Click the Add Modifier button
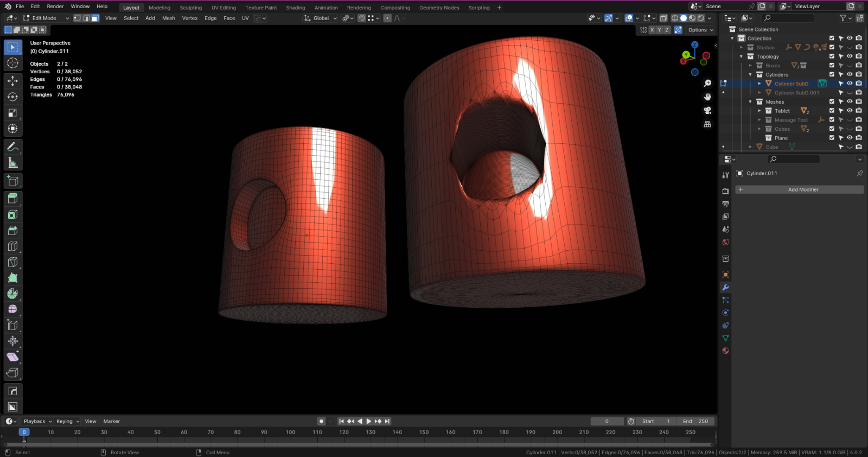868x457 pixels. tap(799, 189)
